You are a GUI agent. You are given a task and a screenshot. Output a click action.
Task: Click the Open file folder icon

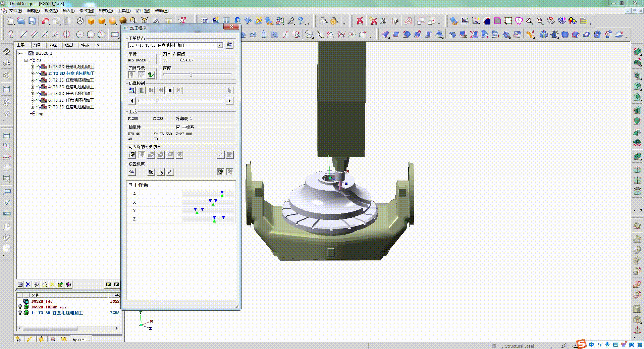[x=21, y=21]
